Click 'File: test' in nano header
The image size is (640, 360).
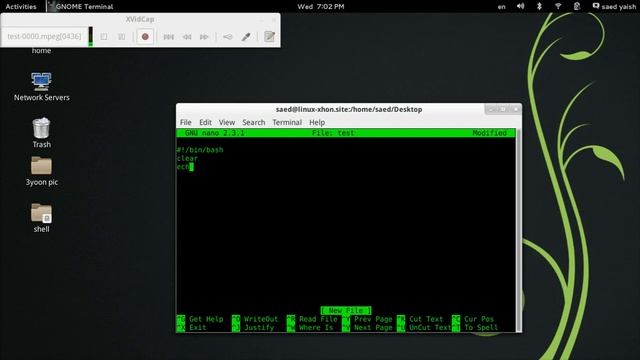[333, 133]
